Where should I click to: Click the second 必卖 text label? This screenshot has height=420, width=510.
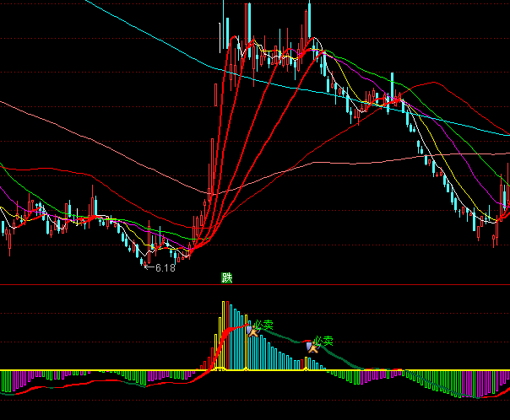click(323, 342)
